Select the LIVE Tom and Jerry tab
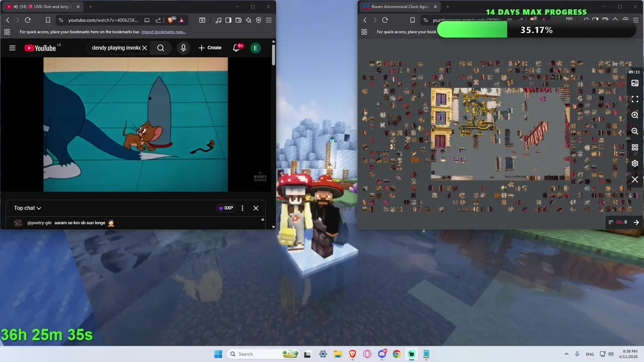 pos(43,7)
